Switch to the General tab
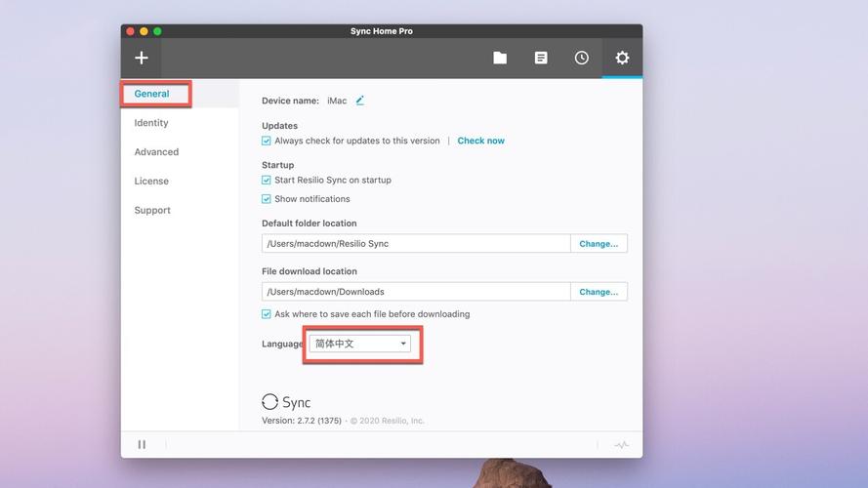 (x=151, y=94)
